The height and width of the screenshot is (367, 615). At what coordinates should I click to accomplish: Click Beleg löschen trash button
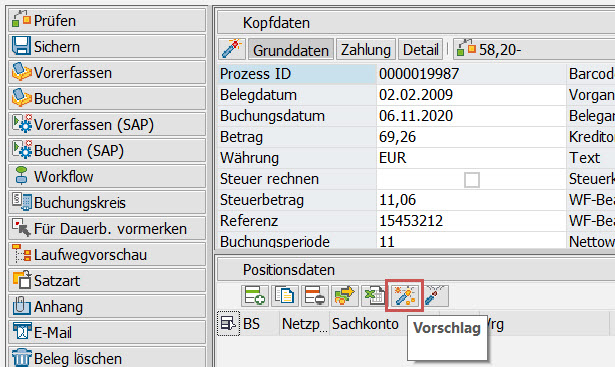click(x=107, y=358)
